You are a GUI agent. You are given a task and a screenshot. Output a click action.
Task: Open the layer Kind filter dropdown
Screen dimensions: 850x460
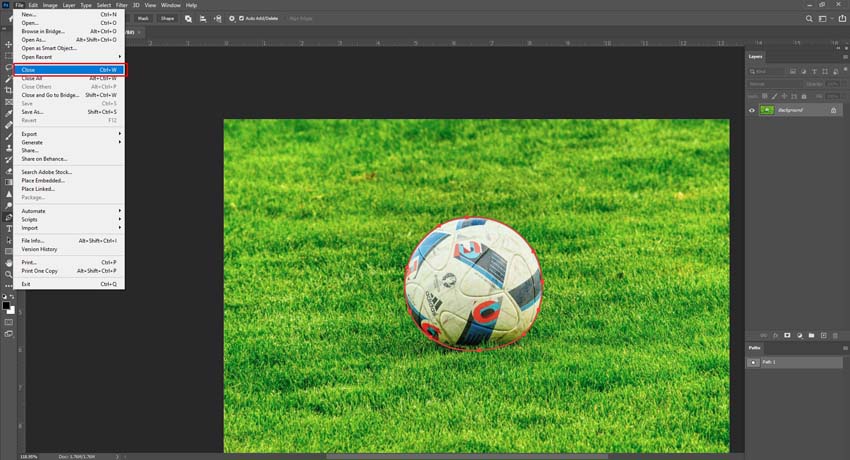coord(767,71)
